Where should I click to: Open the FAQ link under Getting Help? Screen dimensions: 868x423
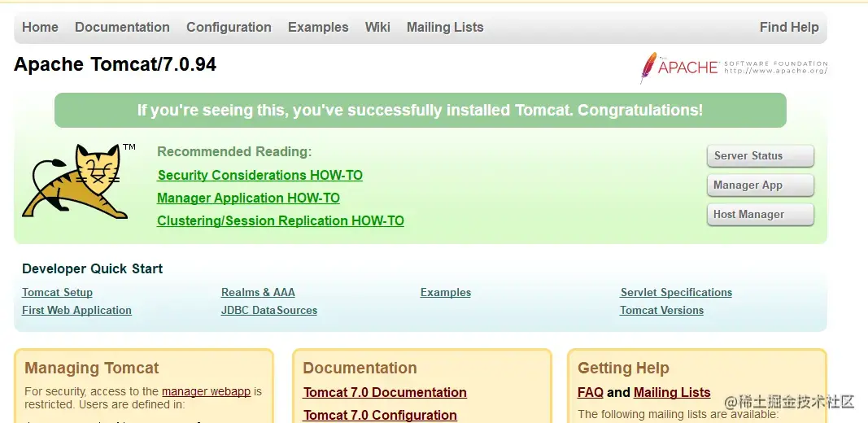pyautogui.click(x=591, y=393)
